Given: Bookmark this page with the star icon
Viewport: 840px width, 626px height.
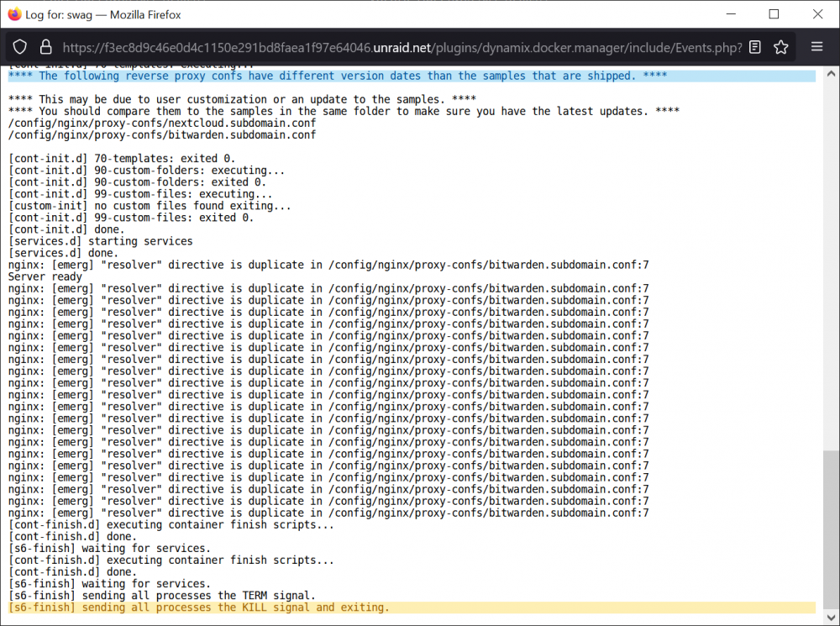Looking at the screenshot, I should [781, 47].
